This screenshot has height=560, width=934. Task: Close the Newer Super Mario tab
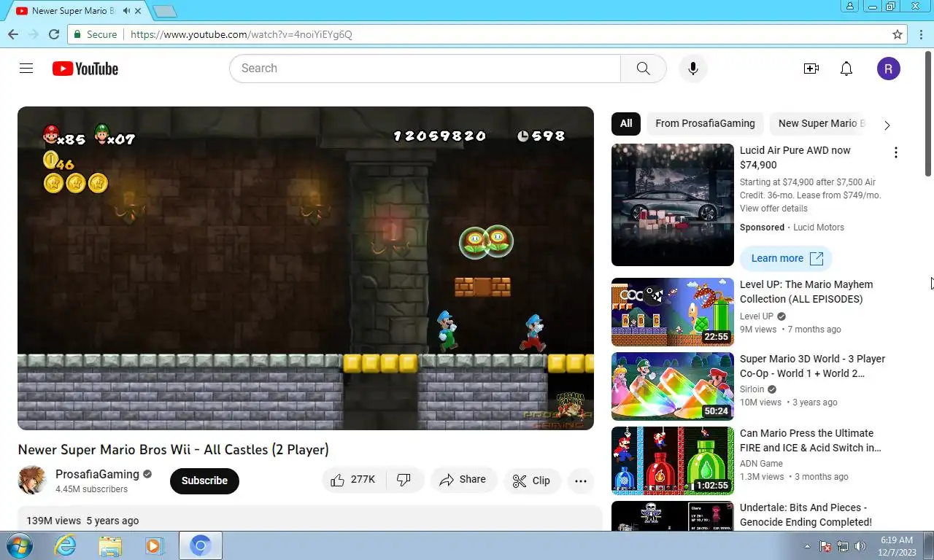(139, 11)
